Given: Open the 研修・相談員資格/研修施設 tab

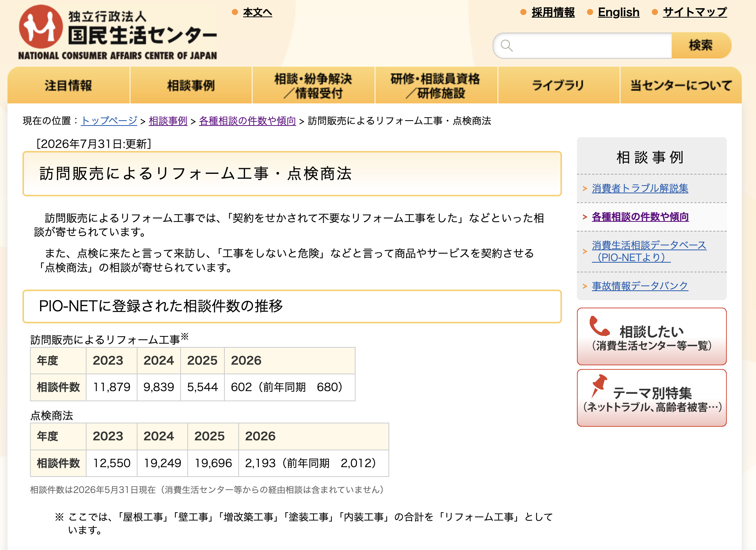Looking at the screenshot, I should click(436, 85).
